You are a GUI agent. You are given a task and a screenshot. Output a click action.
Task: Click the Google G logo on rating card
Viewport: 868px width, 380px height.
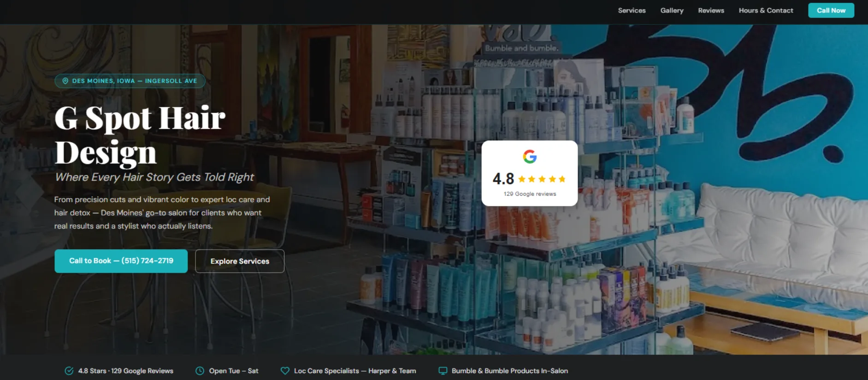tap(530, 157)
